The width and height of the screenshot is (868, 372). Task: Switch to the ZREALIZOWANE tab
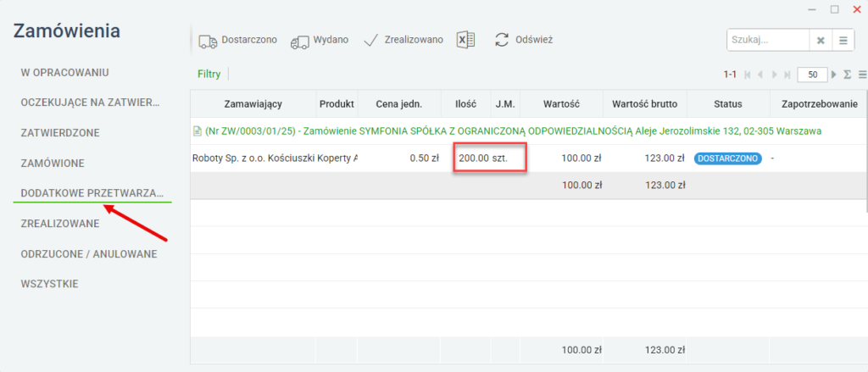[60, 224]
